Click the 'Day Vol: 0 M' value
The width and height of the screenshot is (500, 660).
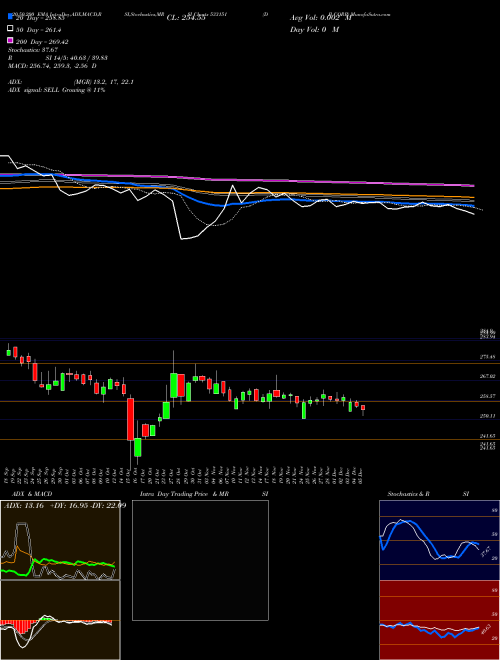314,29
